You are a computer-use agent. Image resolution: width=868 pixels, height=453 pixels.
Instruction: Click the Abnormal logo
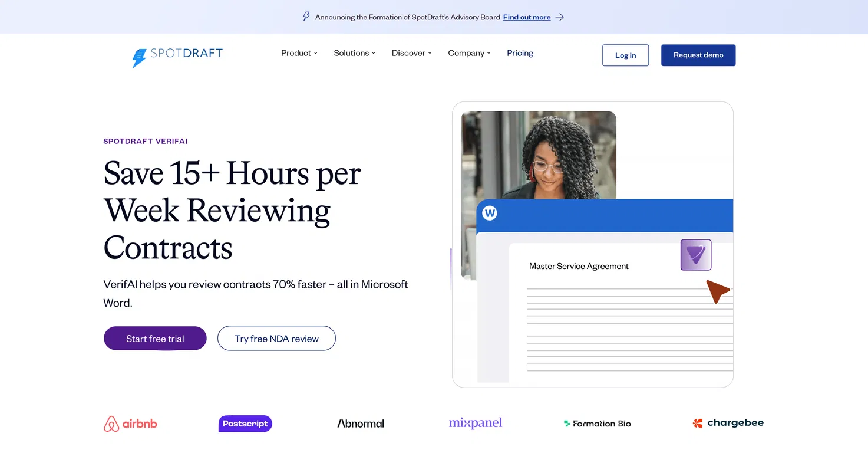tap(361, 424)
